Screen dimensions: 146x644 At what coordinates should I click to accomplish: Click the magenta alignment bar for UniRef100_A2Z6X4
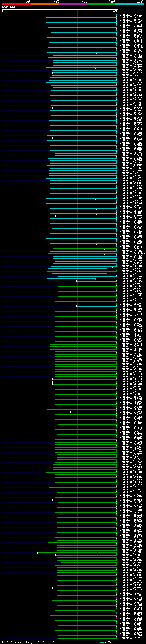click(x=84, y=618)
